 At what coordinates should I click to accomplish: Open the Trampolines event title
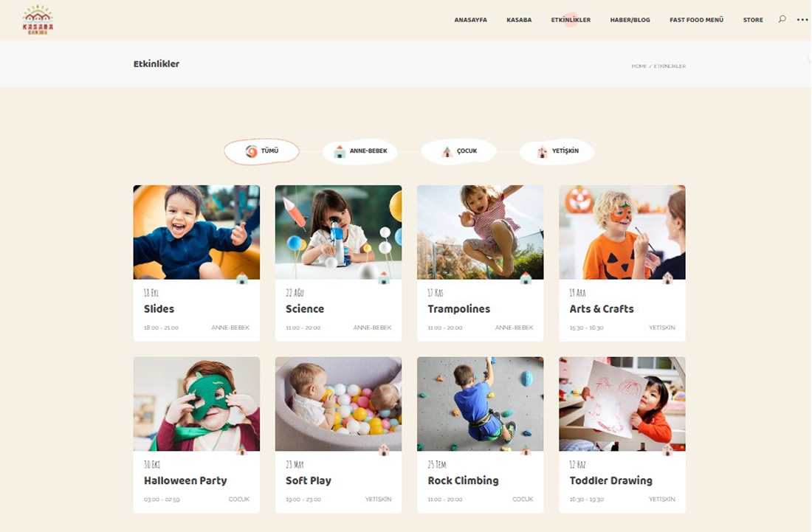click(x=459, y=309)
